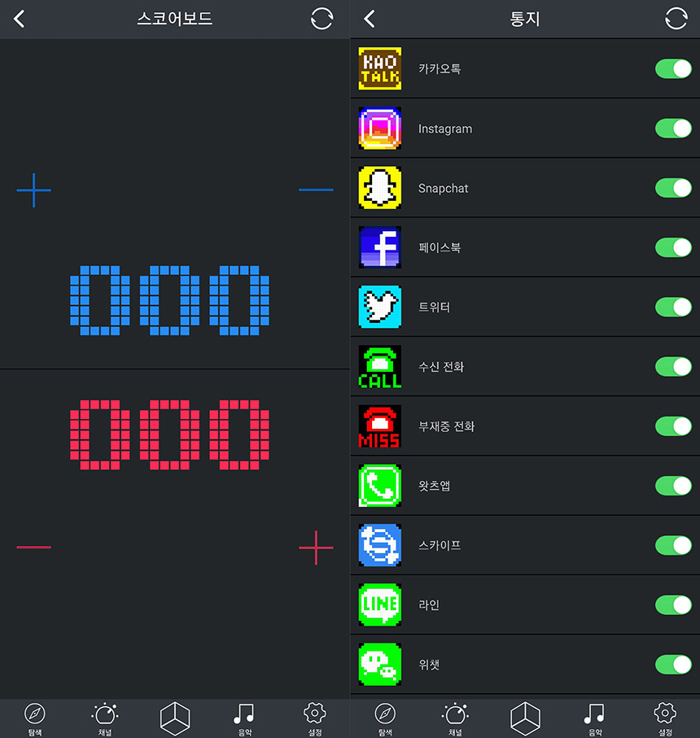
Task: Select the 트위터 label text
Action: (435, 307)
